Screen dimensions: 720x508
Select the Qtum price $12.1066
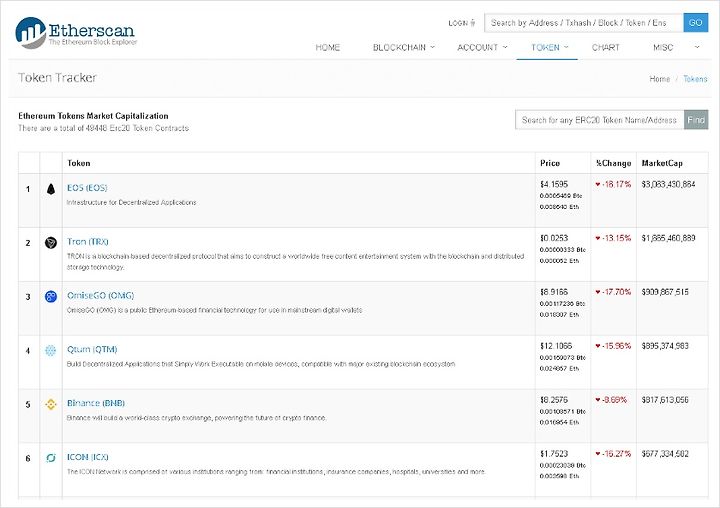click(x=556, y=346)
